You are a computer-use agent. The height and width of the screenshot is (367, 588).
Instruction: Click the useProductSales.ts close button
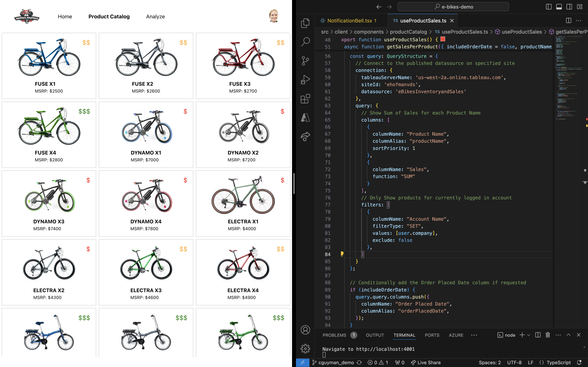[453, 21]
